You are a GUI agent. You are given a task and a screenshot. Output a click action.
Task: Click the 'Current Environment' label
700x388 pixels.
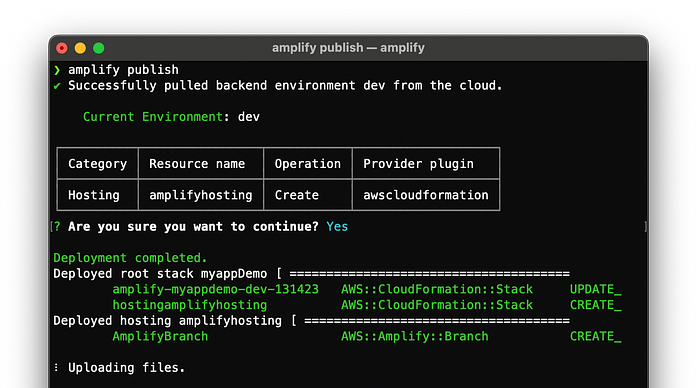click(153, 117)
